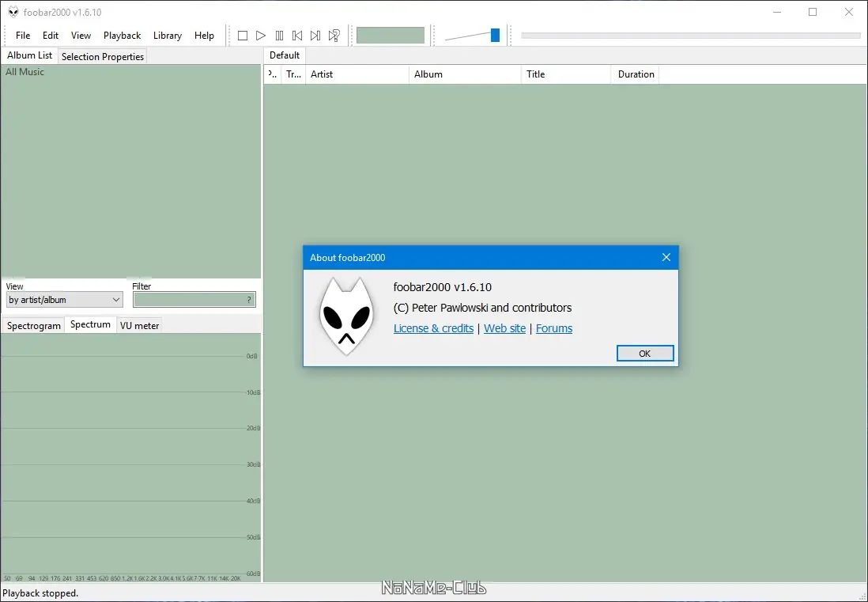Select the Spectrum tab
The height and width of the screenshot is (602, 868).
pyautogui.click(x=90, y=324)
